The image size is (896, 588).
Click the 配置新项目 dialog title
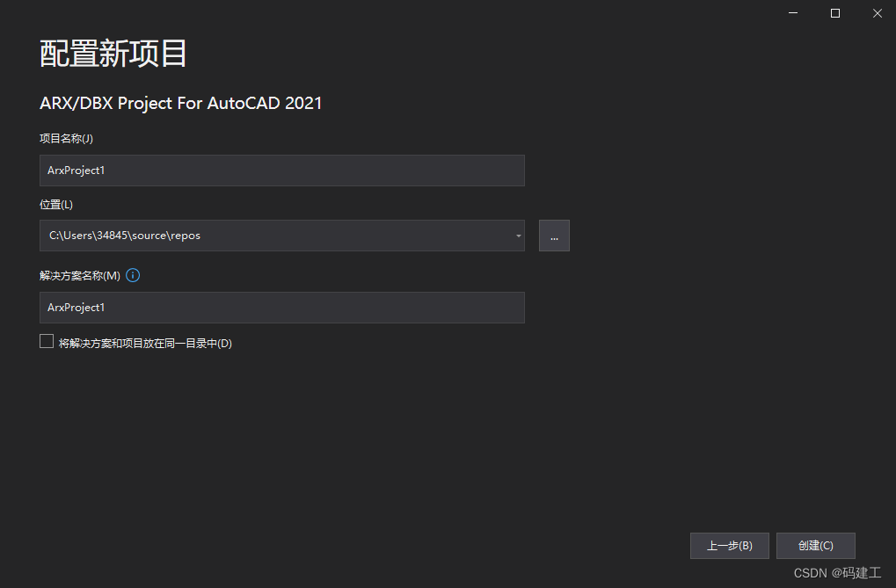click(x=113, y=54)
